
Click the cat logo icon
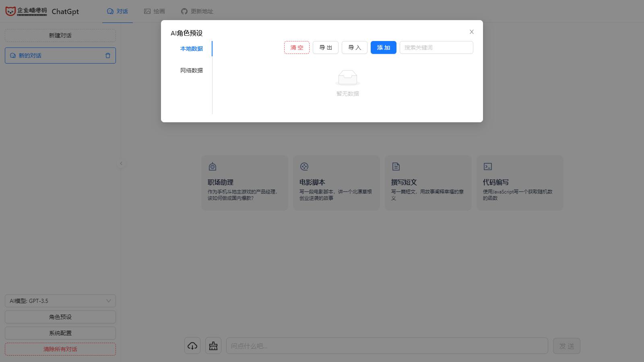coord(10,11)
